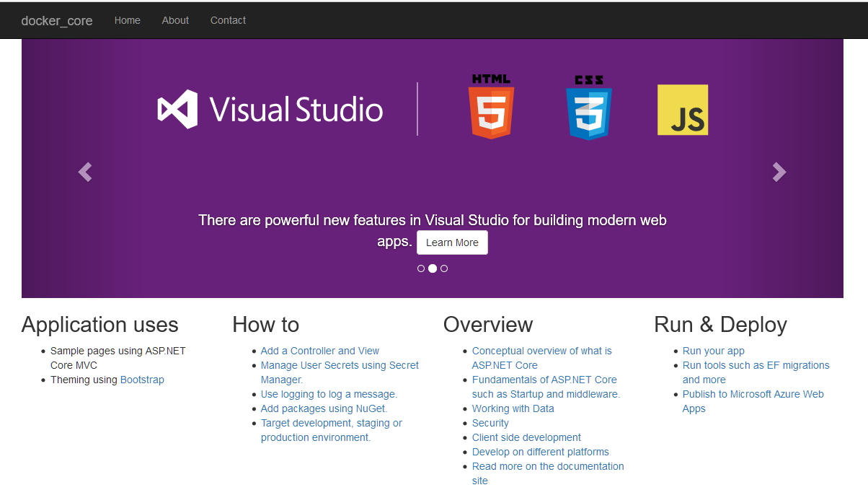Viewport: 868px width, 490px height.
Task: Click the 'Run & Deploy' heading
Action: point(720,325)
